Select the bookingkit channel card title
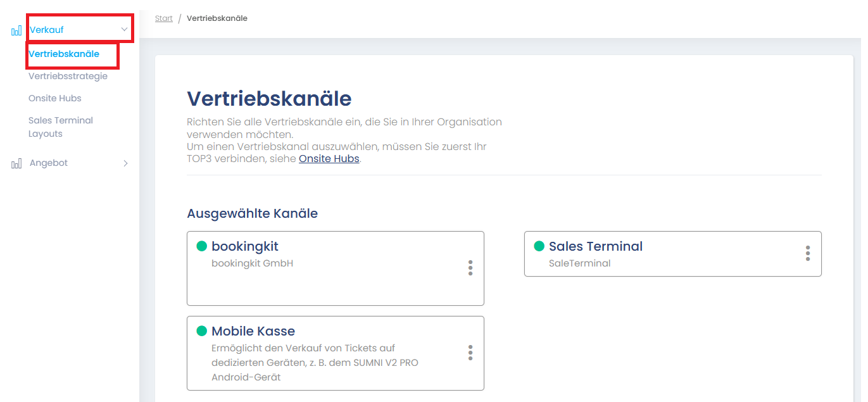Viewport: 868px width, 402px height. pyautogui.click(x=244, y=246)
